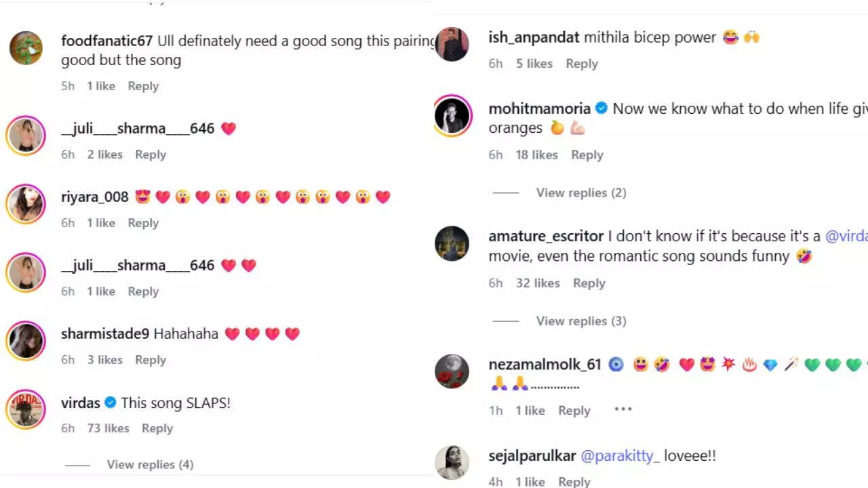Screen dimensions: 868x488
Task: Open foodfanatic67's profile picture
Action: [26, 48]
